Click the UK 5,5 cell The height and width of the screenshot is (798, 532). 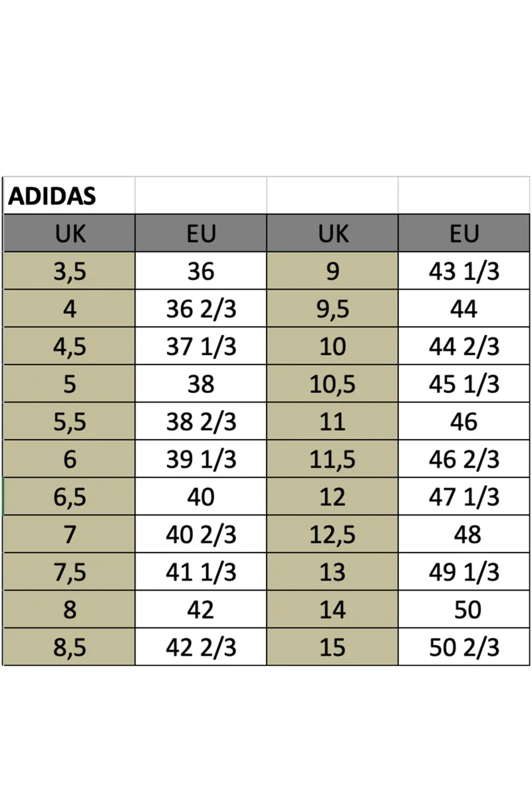click(69, 422)
